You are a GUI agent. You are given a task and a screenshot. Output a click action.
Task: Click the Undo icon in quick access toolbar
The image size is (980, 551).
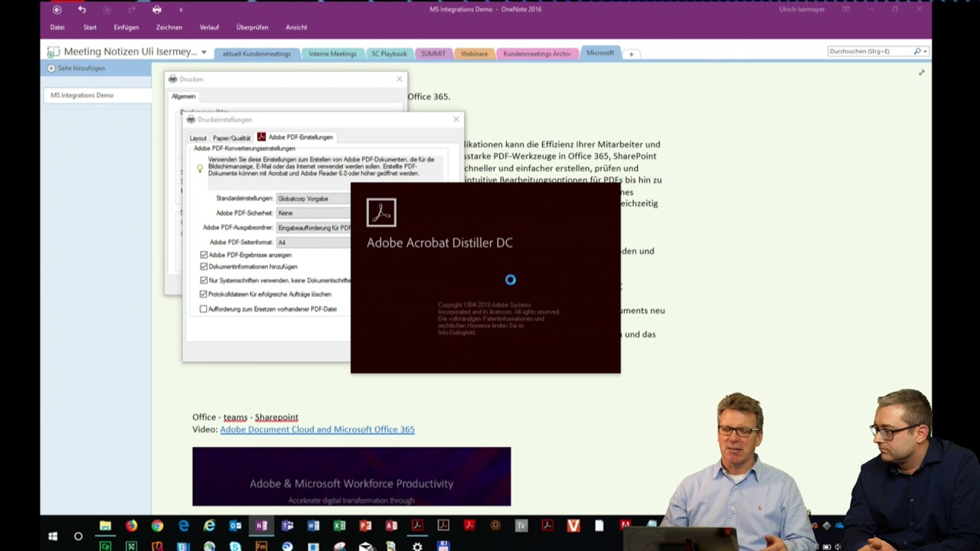pyautogui.click(x=82, y=9)
